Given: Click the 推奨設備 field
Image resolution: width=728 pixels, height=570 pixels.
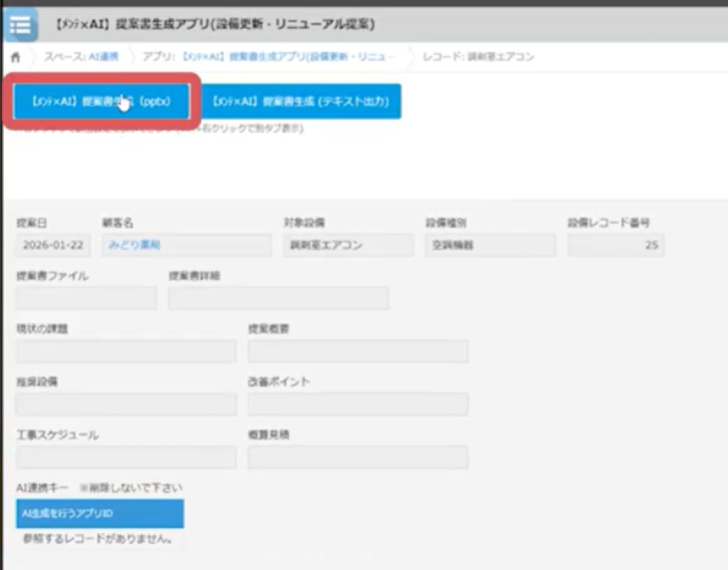Looking at the screenshot, I should point(126,405).
